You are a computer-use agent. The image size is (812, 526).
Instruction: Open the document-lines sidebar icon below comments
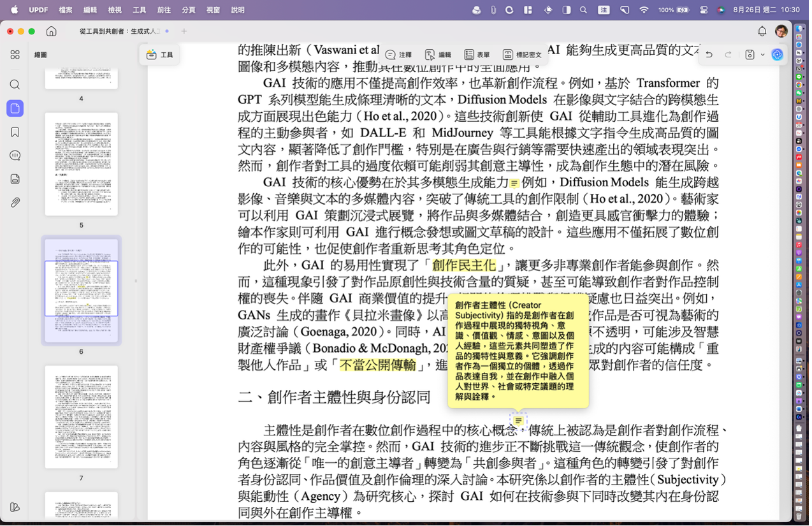click(15, 179)
